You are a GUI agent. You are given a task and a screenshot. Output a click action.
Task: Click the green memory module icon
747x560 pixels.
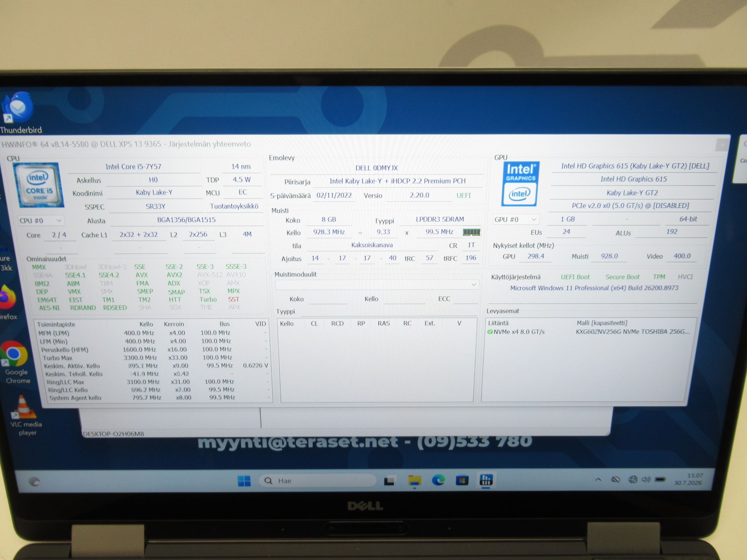471,232
